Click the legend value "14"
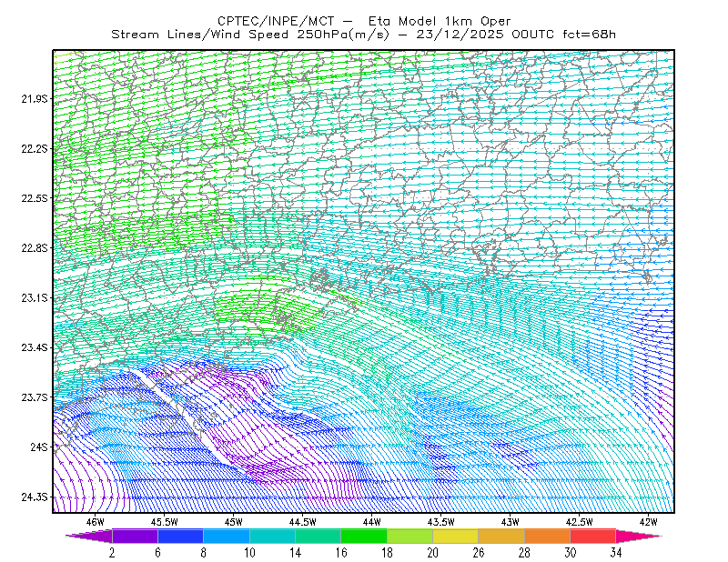The image size is (728, 562). coord(295,553)
